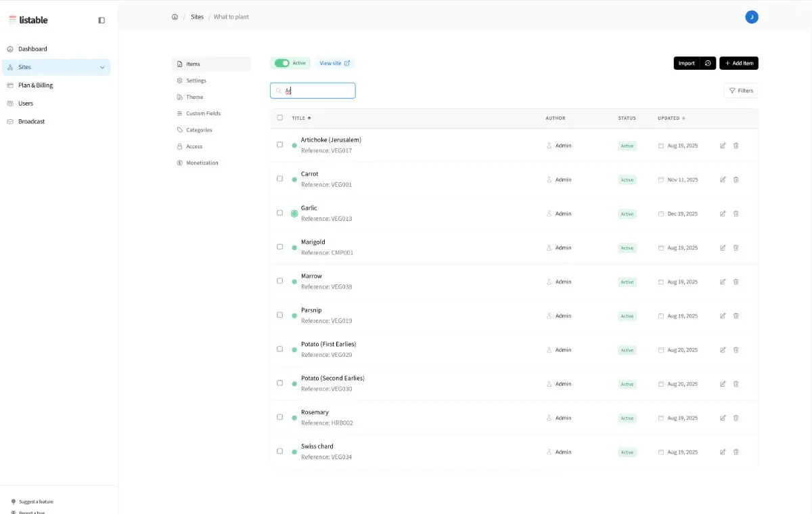Image resolution: width=812 pixels, height=514 pixels.
Task: Edit the Parsnip item
Action: 723,316
